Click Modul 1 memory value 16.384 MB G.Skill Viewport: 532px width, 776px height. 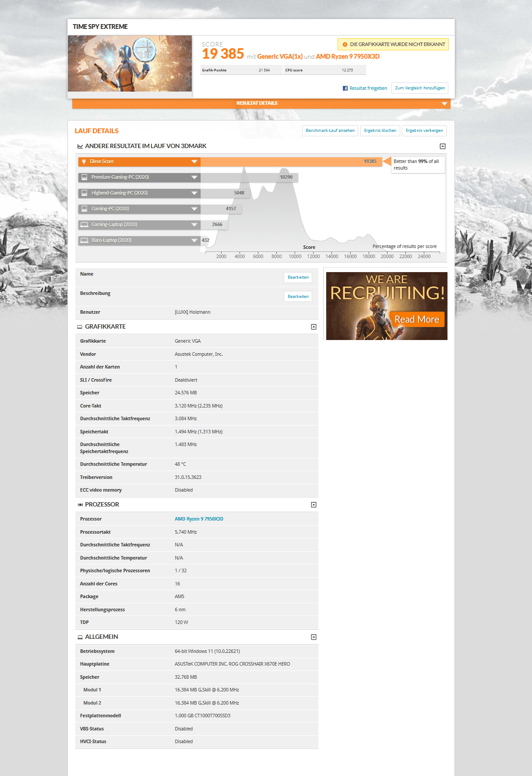(x=207, y=690)
